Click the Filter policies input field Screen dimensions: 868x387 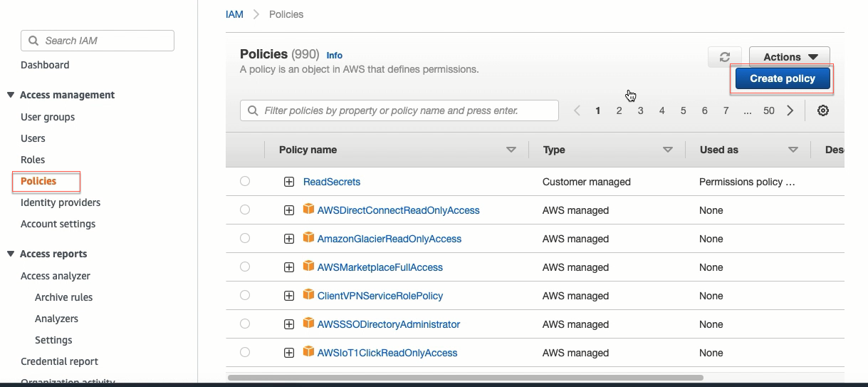399,110
